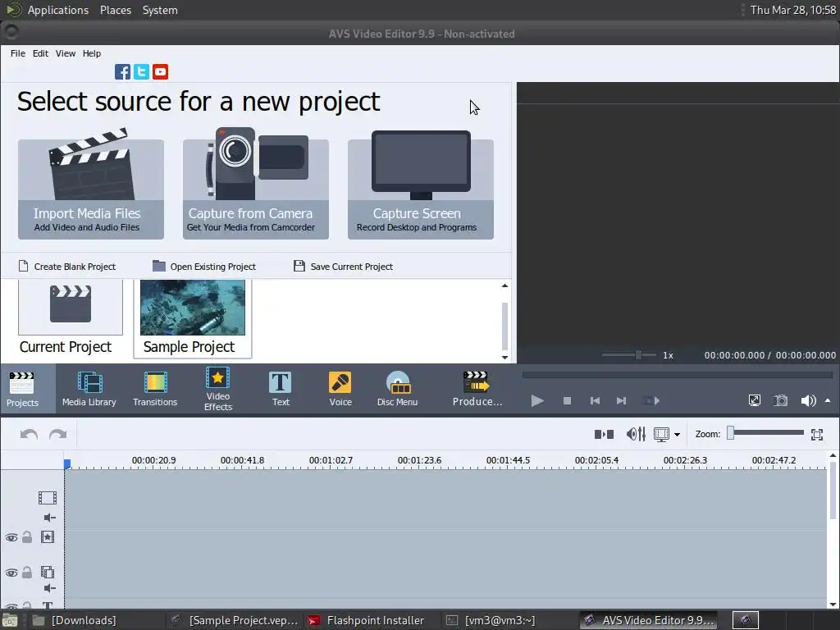The image size is (840, 630).
Task: Switch preview to full screen
Action: 755,400
